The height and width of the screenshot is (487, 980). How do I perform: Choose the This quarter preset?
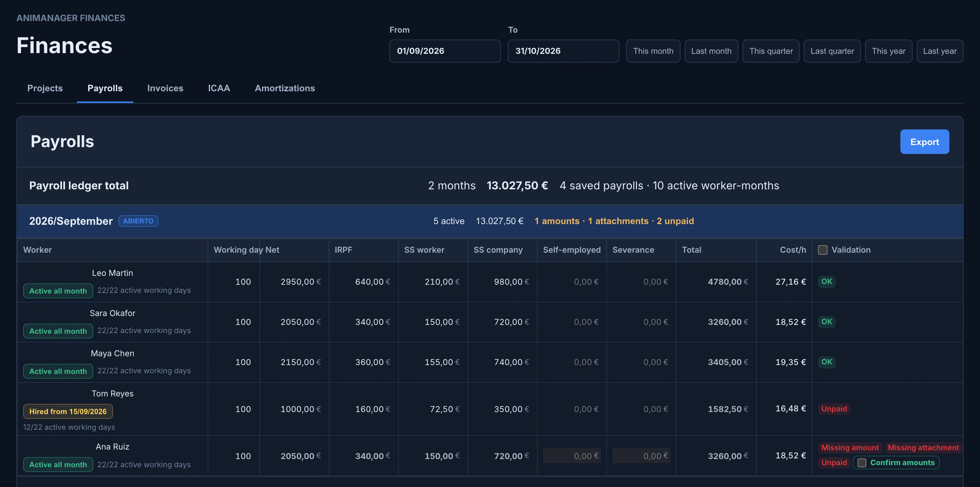pyautogui.click(x=771, y=51)
